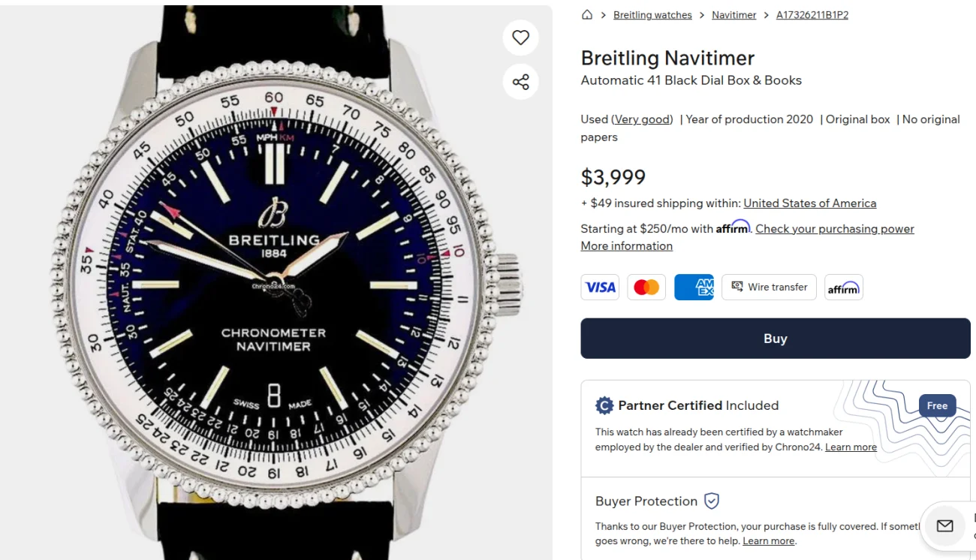Viewport: 976px width, 560px height.
Task: Open More information link below Affirm
Action: point(626,246)
